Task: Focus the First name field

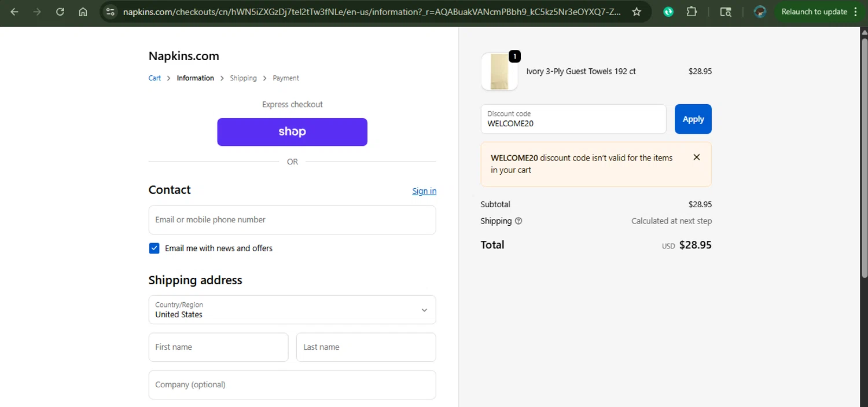Action: [x=218, y=347]
